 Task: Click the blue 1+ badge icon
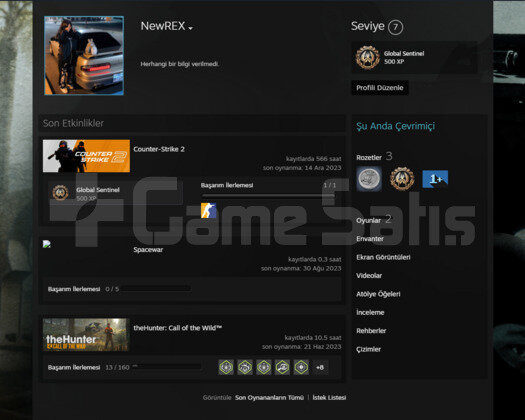tap(435, 179)
